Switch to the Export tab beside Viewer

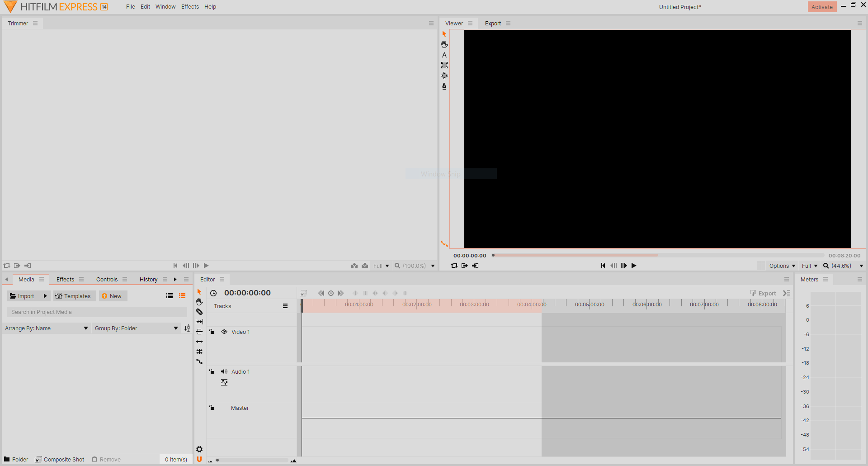493,24
